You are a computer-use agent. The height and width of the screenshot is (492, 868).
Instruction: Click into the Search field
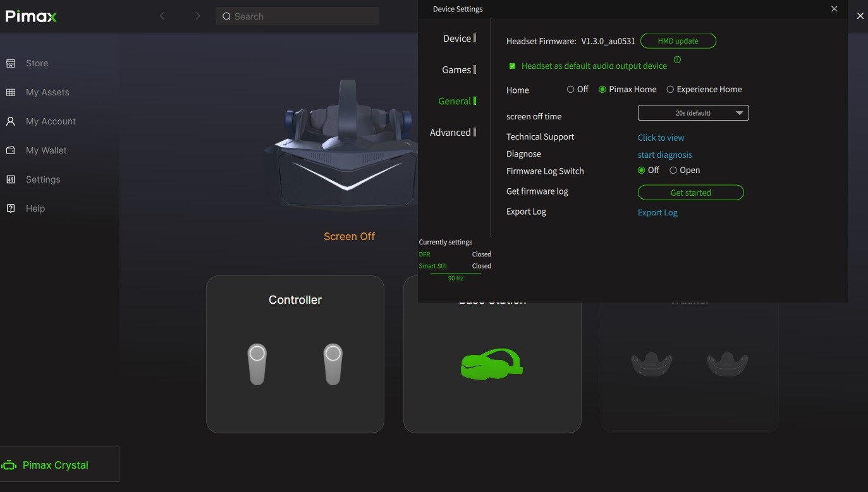tap(297, 16)
